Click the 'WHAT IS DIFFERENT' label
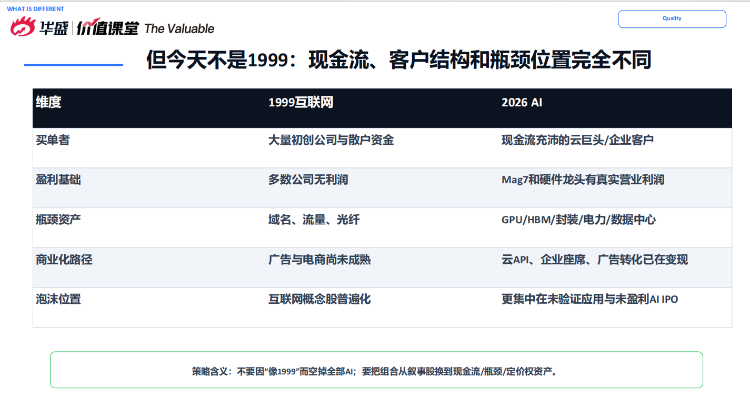750x396 pixels. (35, 9)
